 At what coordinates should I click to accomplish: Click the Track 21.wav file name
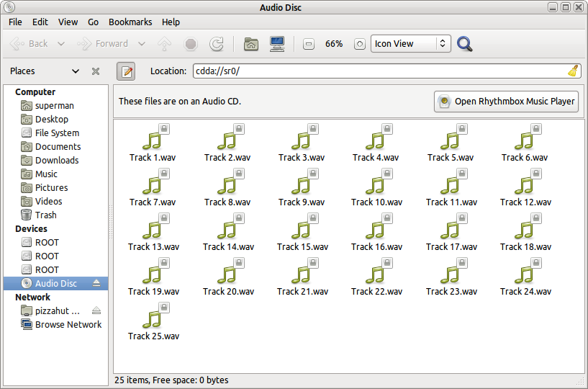302,292
